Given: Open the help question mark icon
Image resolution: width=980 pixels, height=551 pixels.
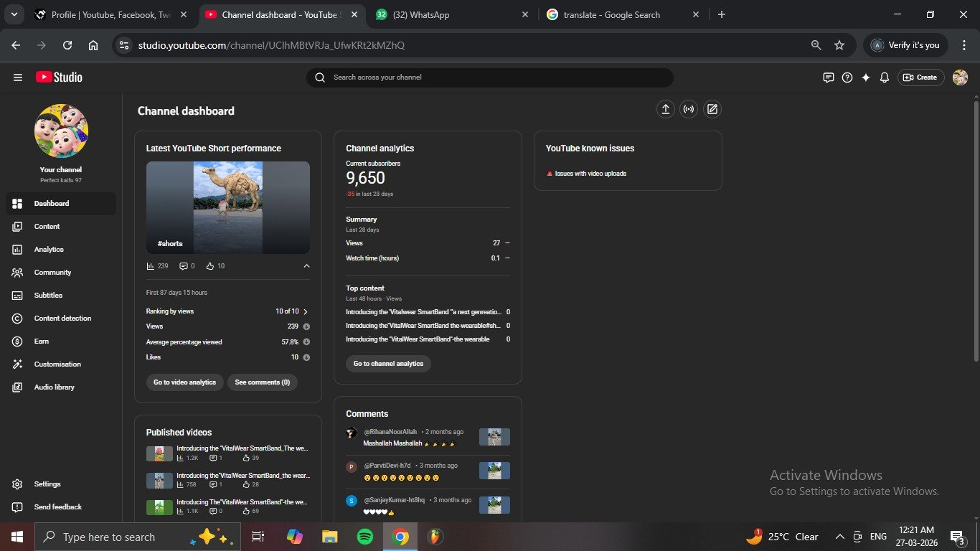Looking at the screenshot, I should pyautogui.click(x=847, y=77).
